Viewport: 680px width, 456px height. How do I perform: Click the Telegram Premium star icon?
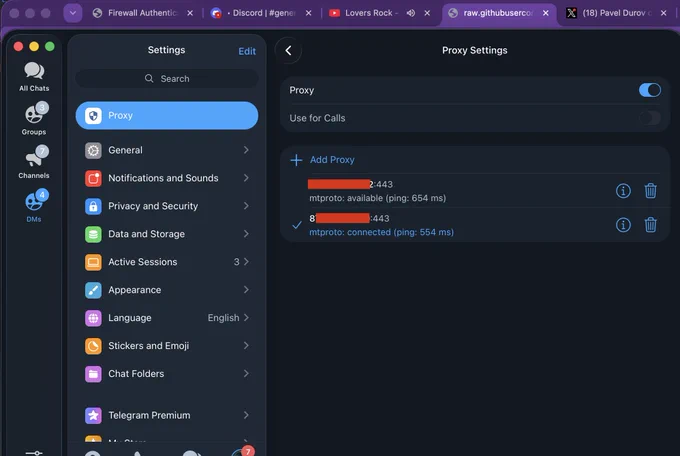[93, 415]
